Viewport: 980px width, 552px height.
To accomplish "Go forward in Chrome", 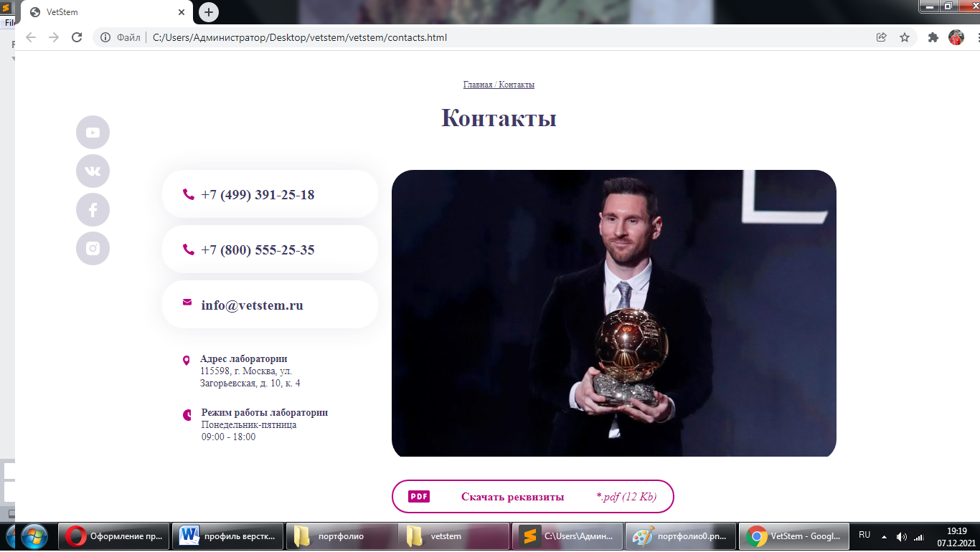I will [54, 37].
